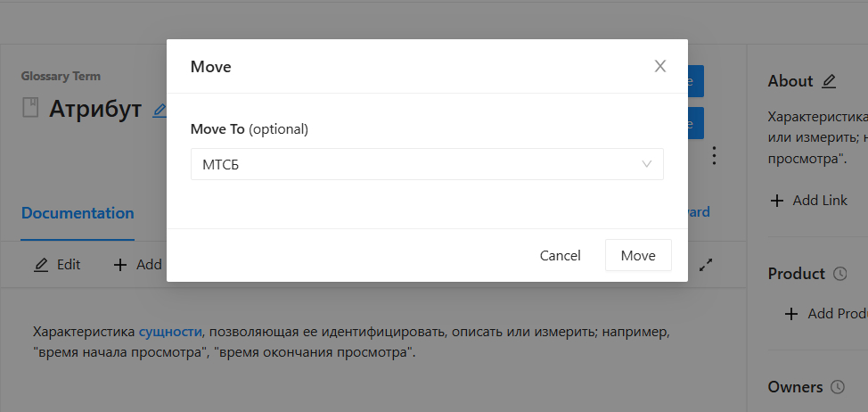
Task: Click the Атрибут term title heading
Action: coord(95,109)
